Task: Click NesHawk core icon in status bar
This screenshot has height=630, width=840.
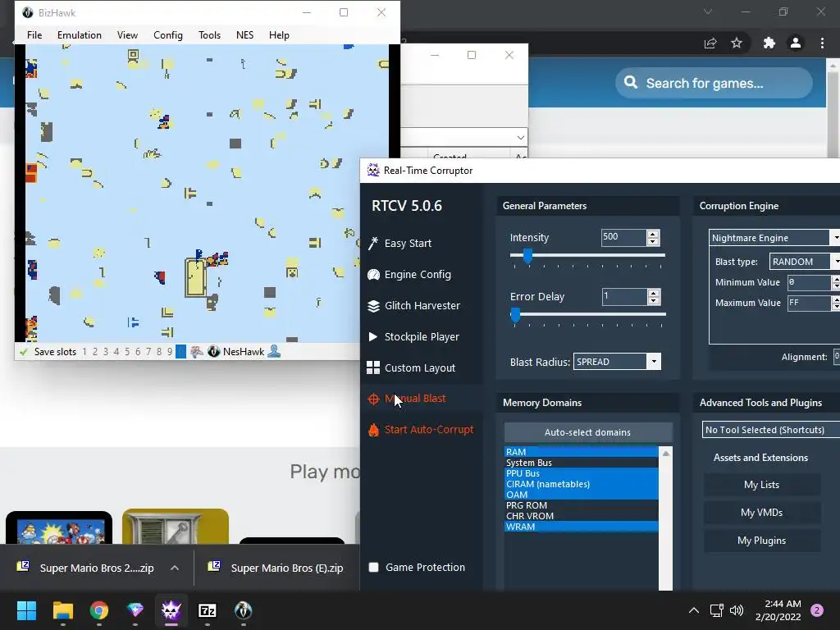Action: pos(214,352)
